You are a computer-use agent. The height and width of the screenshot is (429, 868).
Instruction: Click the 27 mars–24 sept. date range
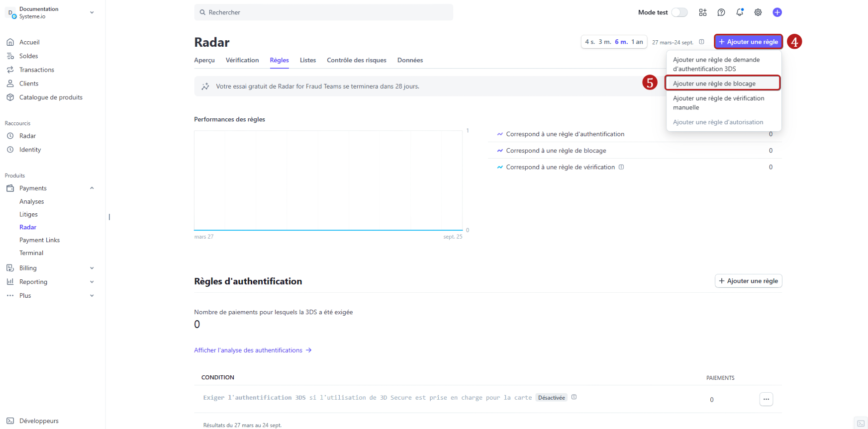point(673,42)
